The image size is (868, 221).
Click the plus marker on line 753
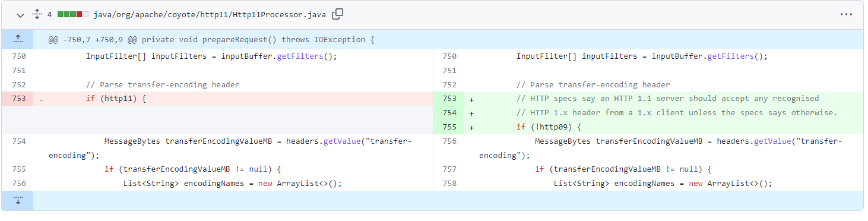point(471,99)
